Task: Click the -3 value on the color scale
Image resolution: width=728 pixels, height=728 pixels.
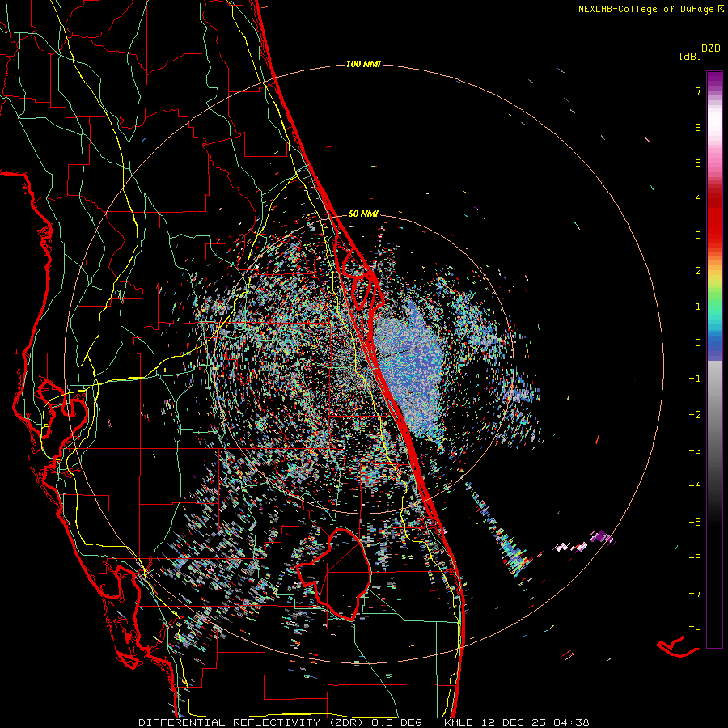Action: pos(695,451)
